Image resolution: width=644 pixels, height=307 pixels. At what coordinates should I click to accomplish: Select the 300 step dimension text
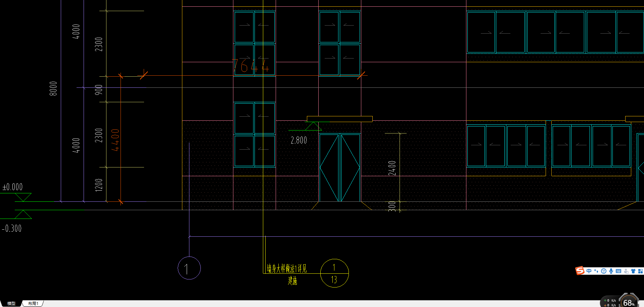(x=392, y=206)
